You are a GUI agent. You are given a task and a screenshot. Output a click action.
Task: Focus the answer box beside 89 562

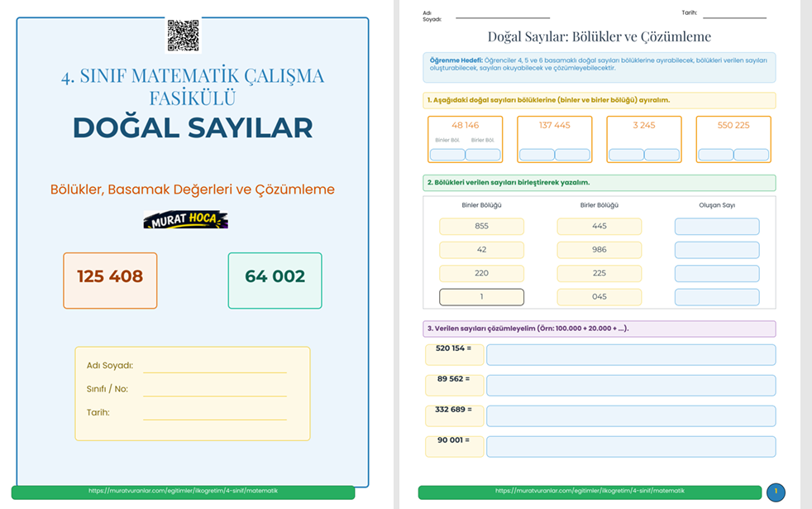(630, 385)
